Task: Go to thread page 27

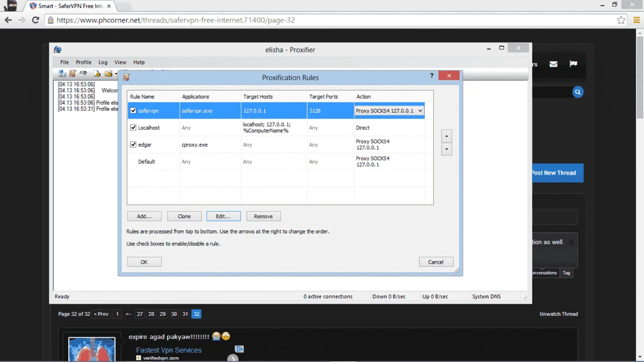Action: (140, 314)
